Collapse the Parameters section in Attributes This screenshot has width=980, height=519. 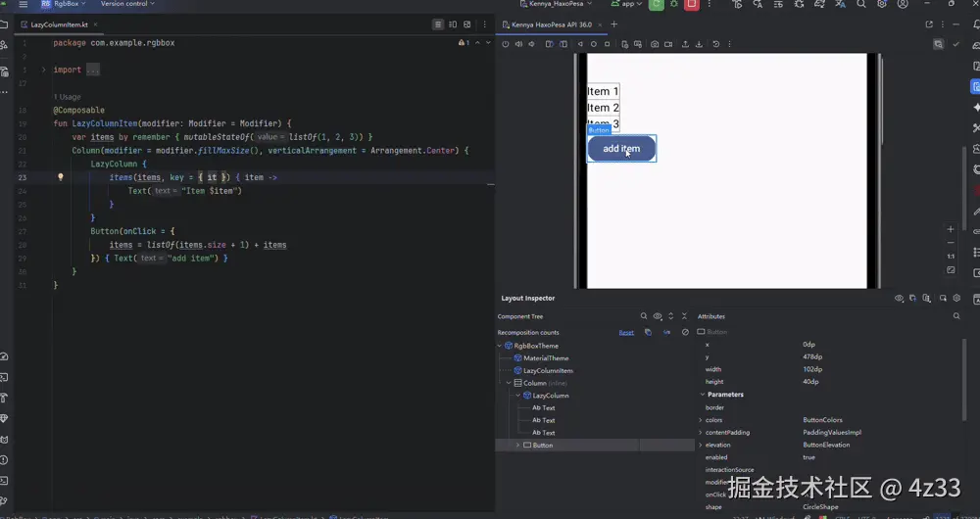(x=703, y=395)
